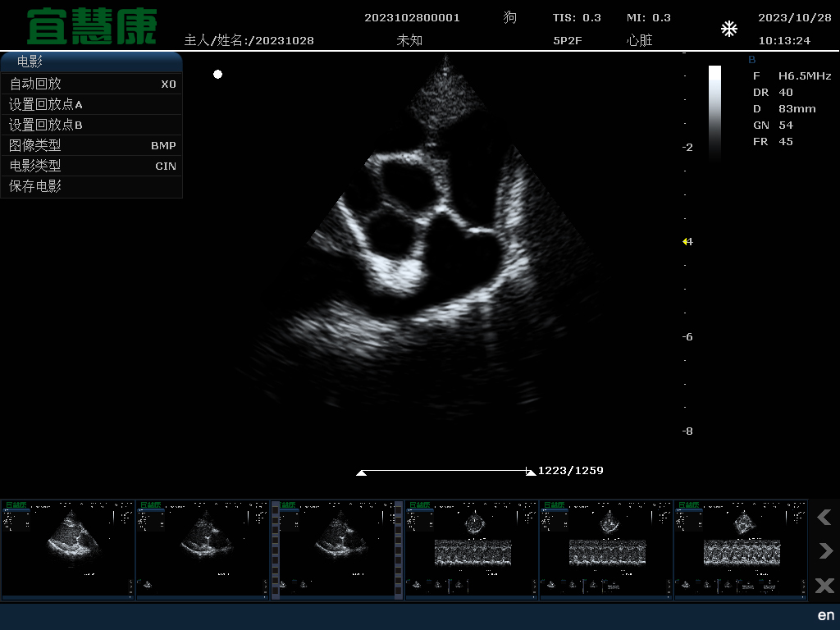Click the cine bar left end marker
Screen dimensions: 840x630
pos(361,472)
